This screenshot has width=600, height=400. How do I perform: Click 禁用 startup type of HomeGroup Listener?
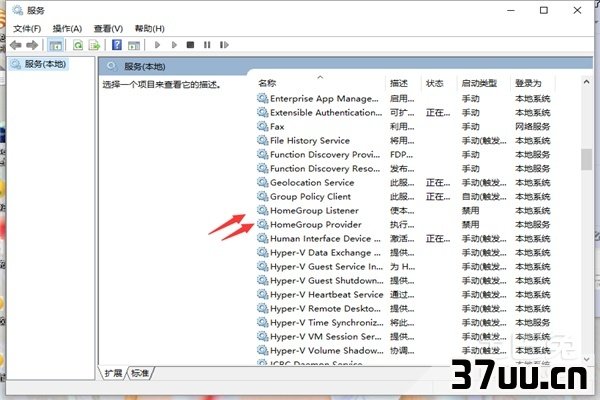[470, 211]
